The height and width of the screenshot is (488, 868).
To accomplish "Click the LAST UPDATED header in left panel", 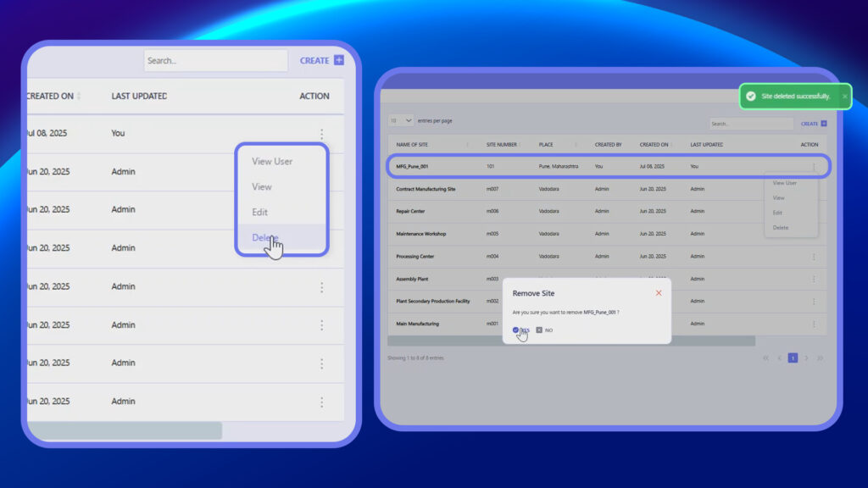I will point(139,97).
